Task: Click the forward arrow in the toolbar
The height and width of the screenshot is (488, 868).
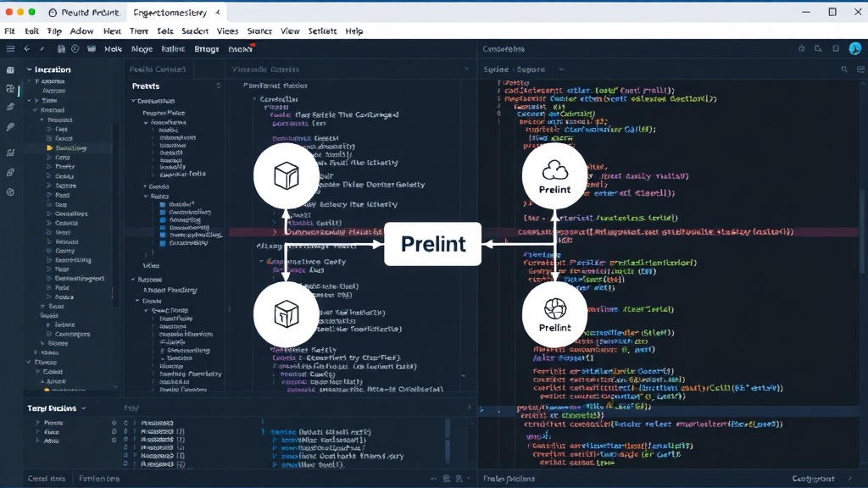Action: click(42, 48)
